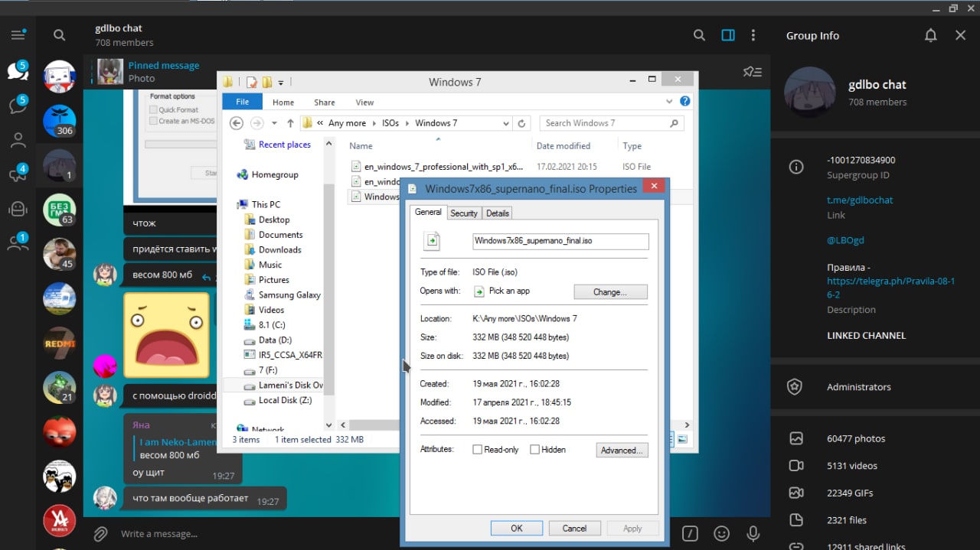Toggle group notifications bell in Group Info
The image size is (980, 550).
[x=930, y=35]
